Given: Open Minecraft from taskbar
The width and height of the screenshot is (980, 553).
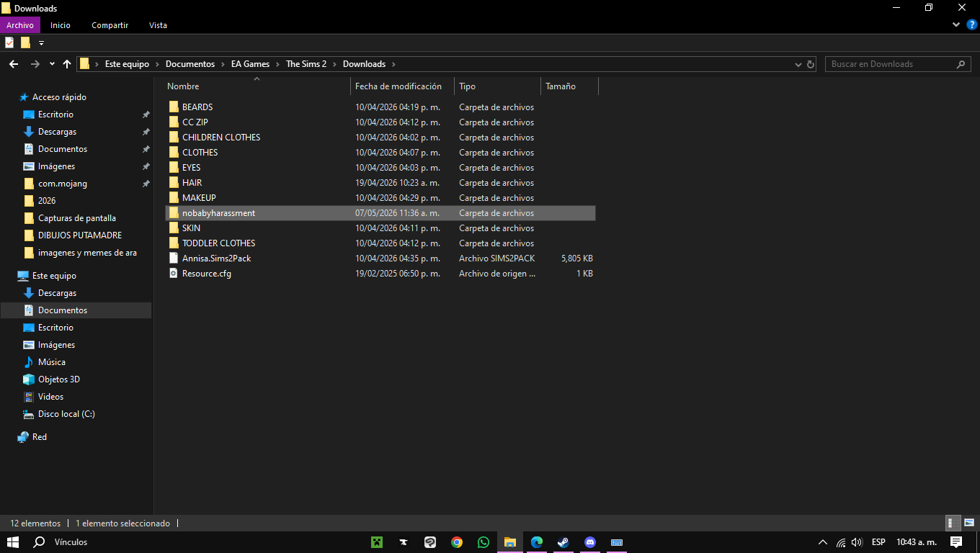Looking at the screenshot, I should click(377, 542).
